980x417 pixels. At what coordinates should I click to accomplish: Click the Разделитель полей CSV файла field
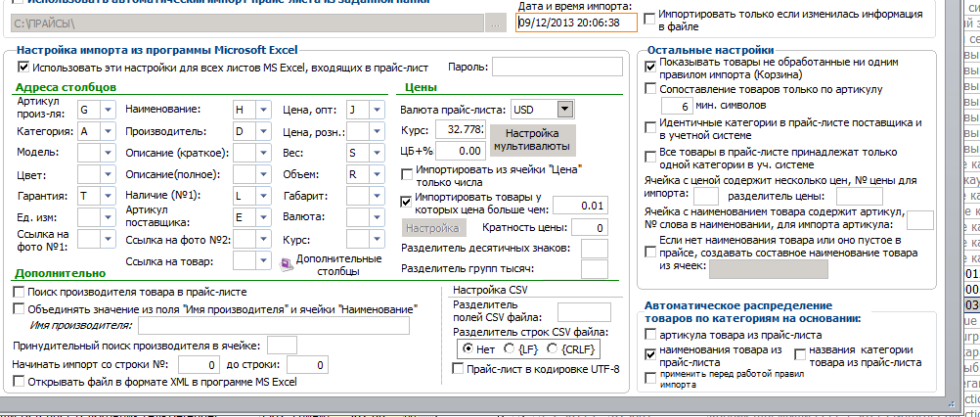(x=584, y=312)
